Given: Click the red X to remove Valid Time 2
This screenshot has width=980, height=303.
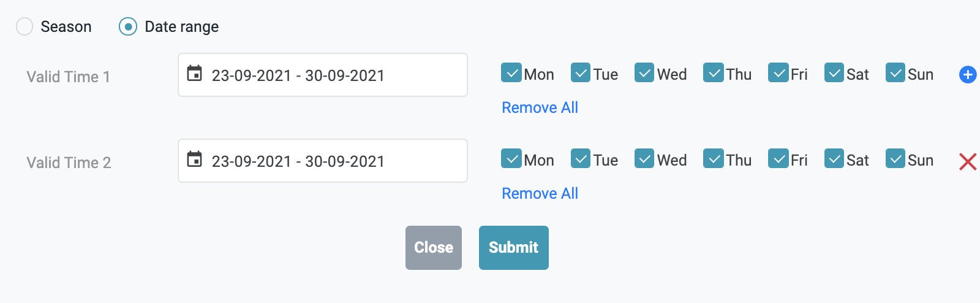Looking at the screenshot, I should pos(967,161).
